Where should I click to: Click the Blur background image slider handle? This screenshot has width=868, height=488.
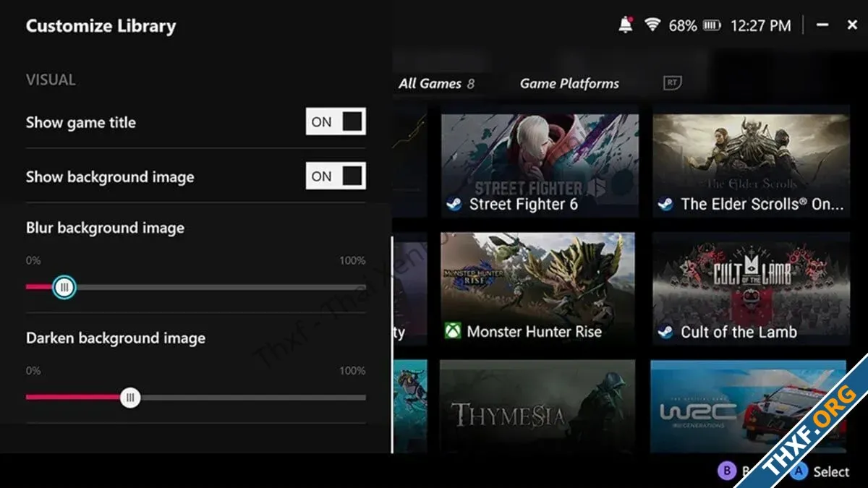pyautogui.click(x=64, y=287)
